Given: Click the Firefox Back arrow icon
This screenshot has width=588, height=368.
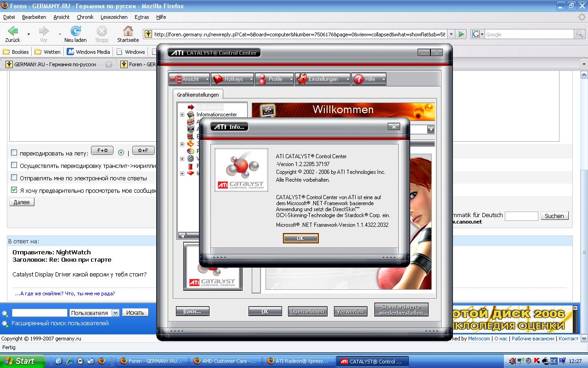Looking at the screenshot, I should click(x=13, y=31).
